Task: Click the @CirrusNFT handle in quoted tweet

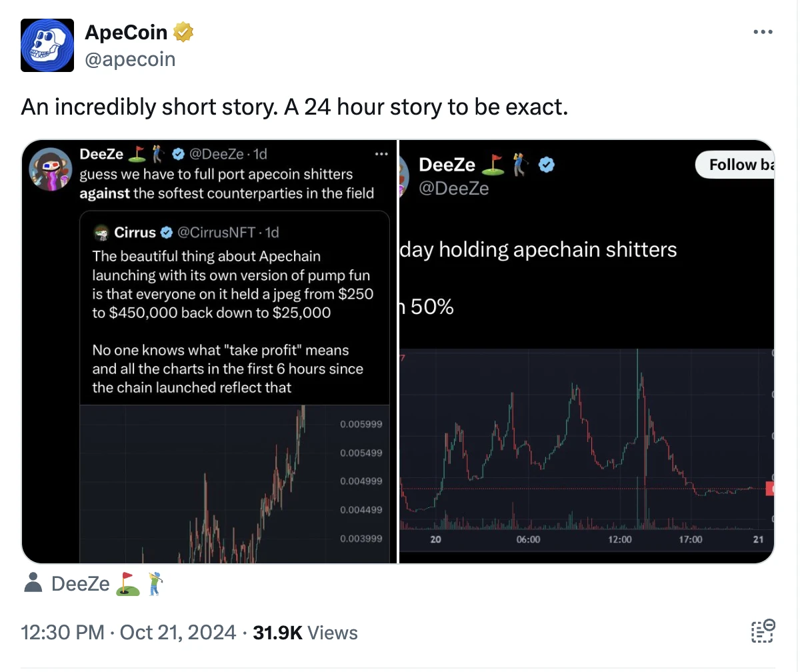Action: pos(217,233)
